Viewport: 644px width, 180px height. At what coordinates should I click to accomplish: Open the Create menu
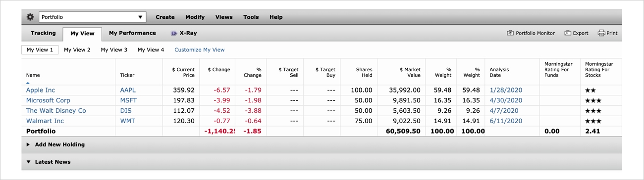[165, 17]
